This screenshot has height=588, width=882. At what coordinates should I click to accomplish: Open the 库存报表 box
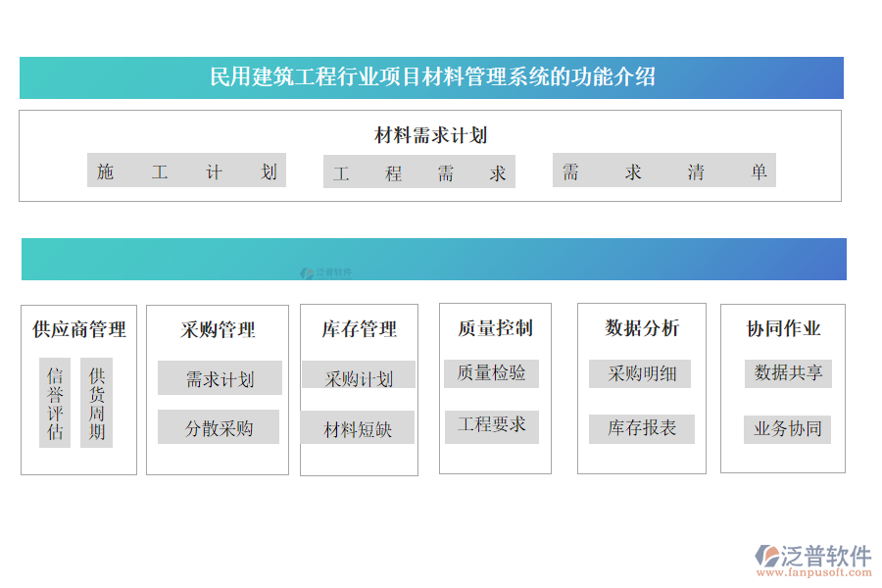[641, 428]
